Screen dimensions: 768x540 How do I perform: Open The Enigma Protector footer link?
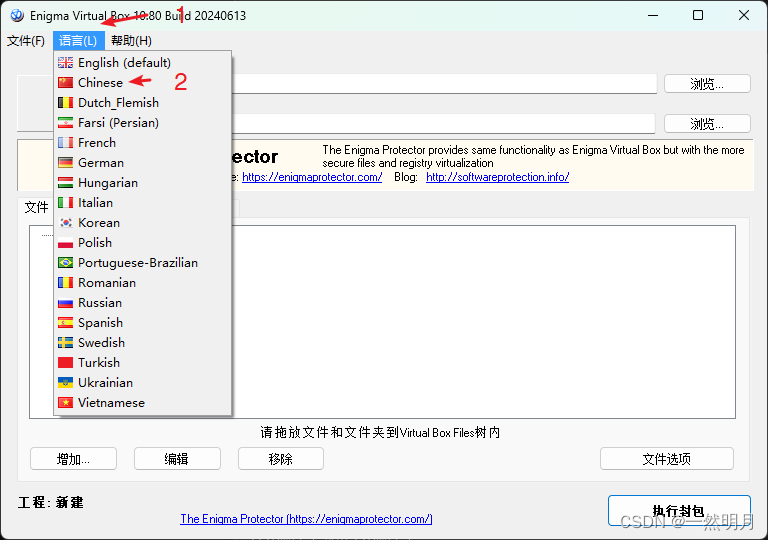click(306, 519)
